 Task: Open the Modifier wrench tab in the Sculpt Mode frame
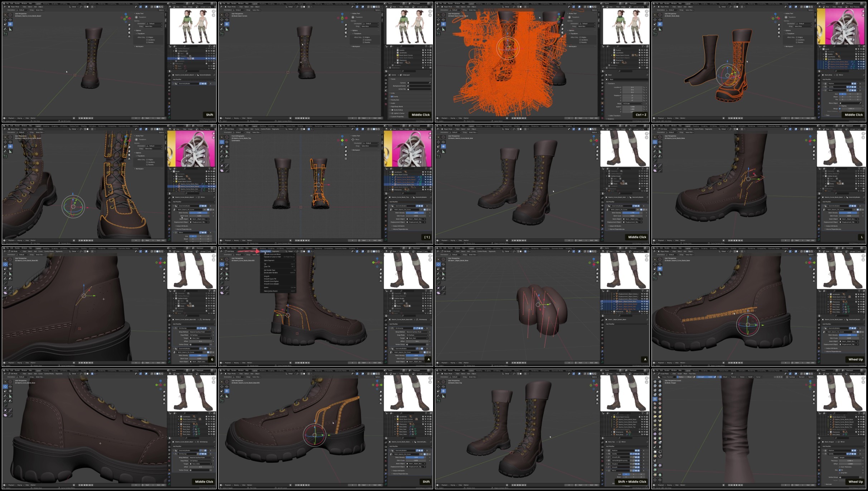(819, 473)
